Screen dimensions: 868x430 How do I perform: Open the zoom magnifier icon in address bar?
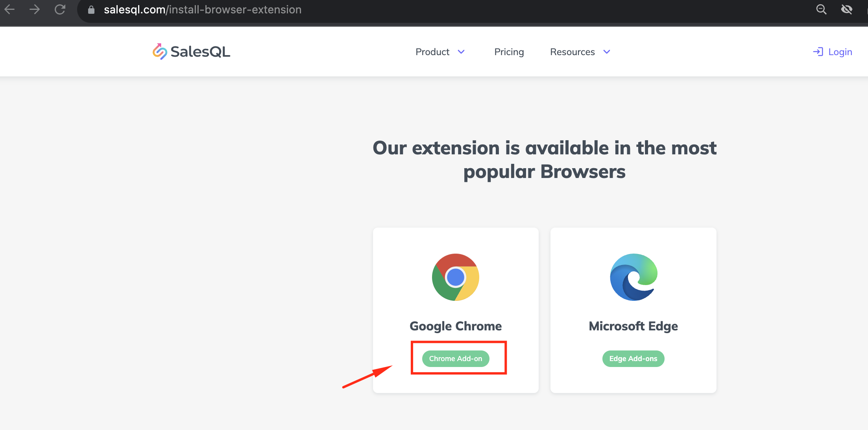821,9
